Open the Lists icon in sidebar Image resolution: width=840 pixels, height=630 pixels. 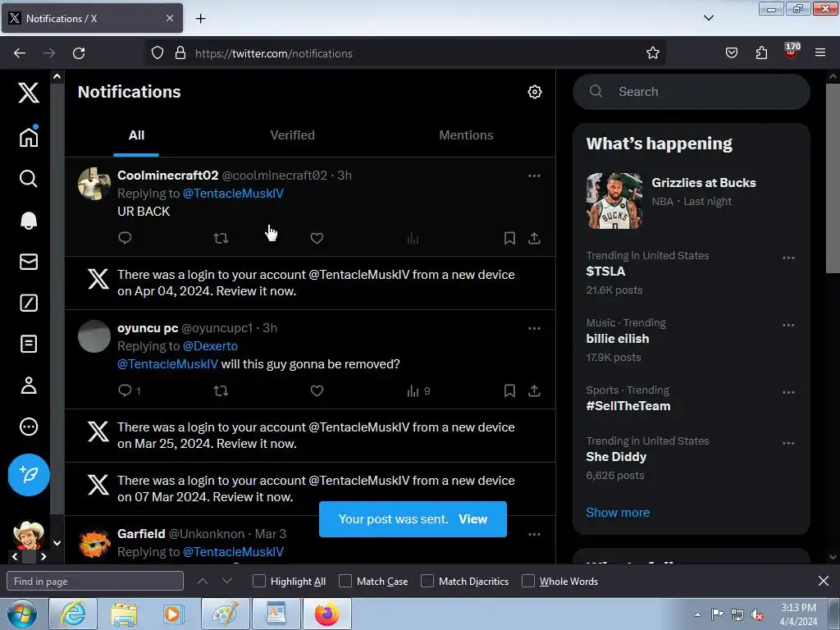point(29,344)
